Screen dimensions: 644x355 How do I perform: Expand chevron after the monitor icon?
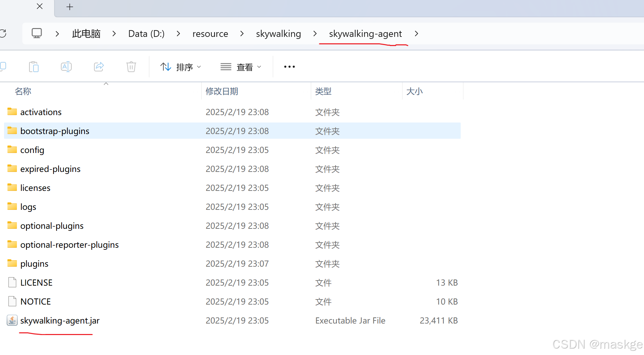tap(57, 34)
